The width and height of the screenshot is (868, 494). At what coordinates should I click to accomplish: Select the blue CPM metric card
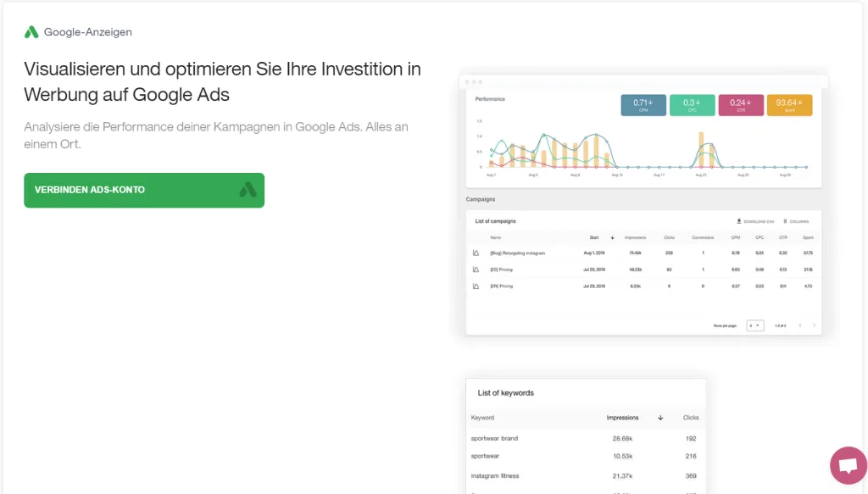tap(643, 105)
